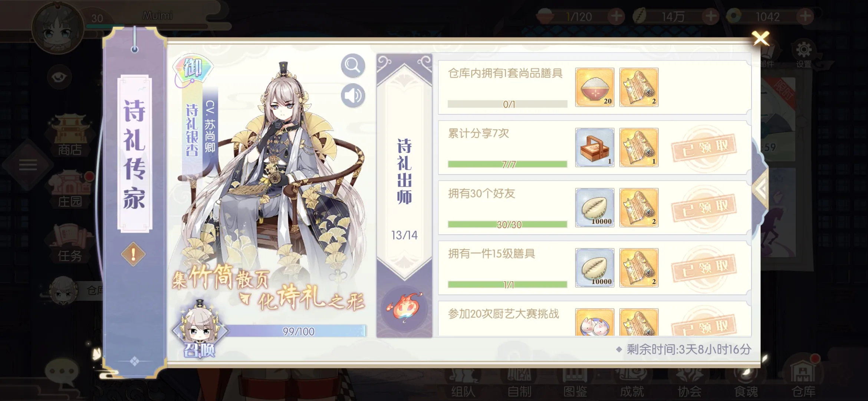The height and width of the screenshot is (401, 868).
Task: Toggle the eye visibility icon on left
Action: [59, 77]
